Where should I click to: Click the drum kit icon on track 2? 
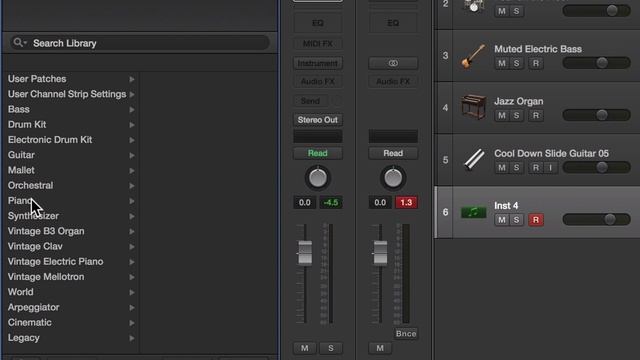tap(473, 7)
